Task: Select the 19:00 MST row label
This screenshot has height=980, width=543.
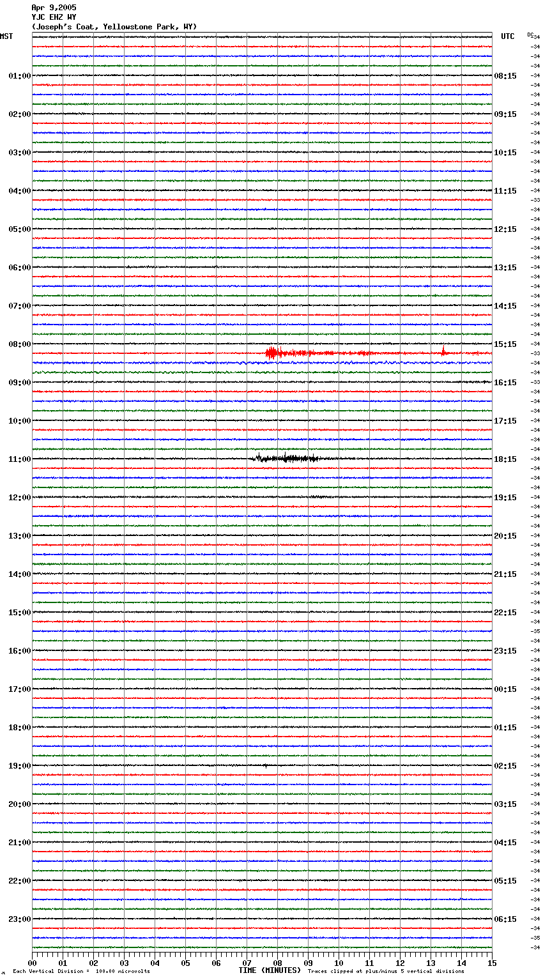Action: [20, 766]
